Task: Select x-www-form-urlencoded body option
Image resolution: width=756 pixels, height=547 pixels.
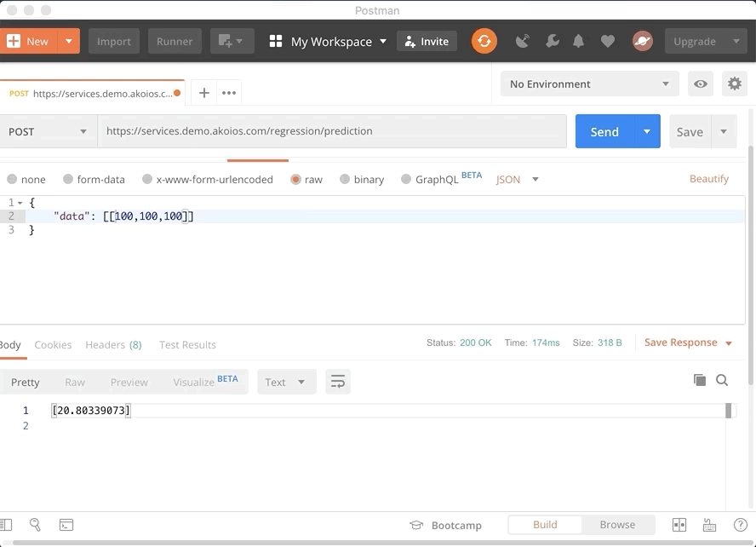Action: (x=147, y=180)
